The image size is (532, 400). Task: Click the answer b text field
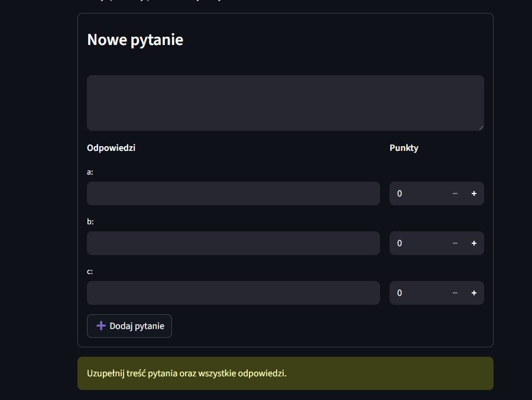coord(233,243)
